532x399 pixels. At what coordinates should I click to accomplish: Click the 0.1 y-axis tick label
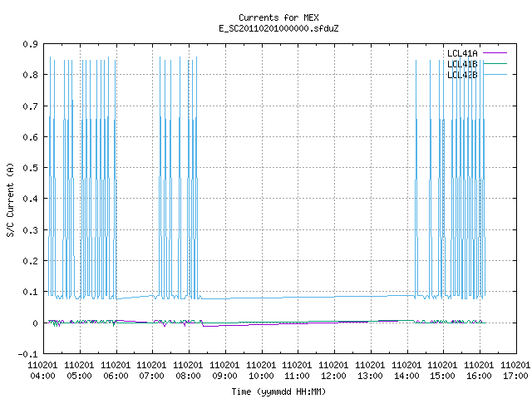tap(30, 292)
